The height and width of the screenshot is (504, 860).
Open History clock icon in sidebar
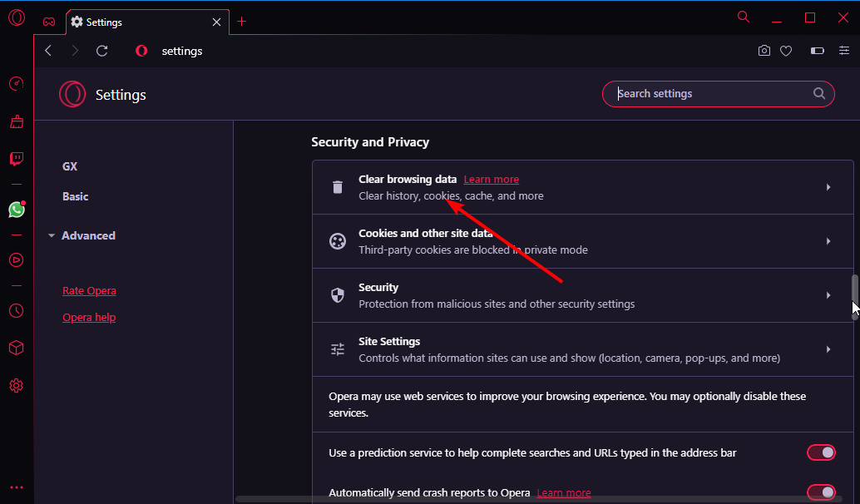point(17,310)
